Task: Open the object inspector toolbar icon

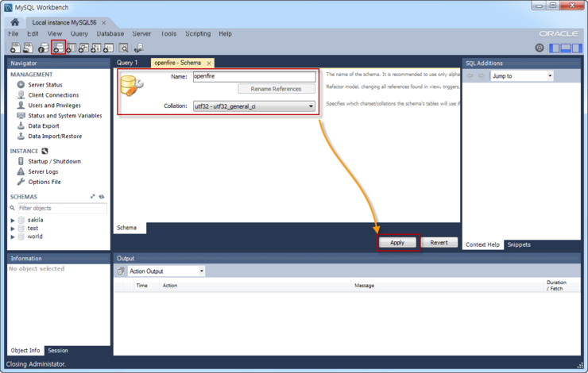Action: (x=43, y=48)
